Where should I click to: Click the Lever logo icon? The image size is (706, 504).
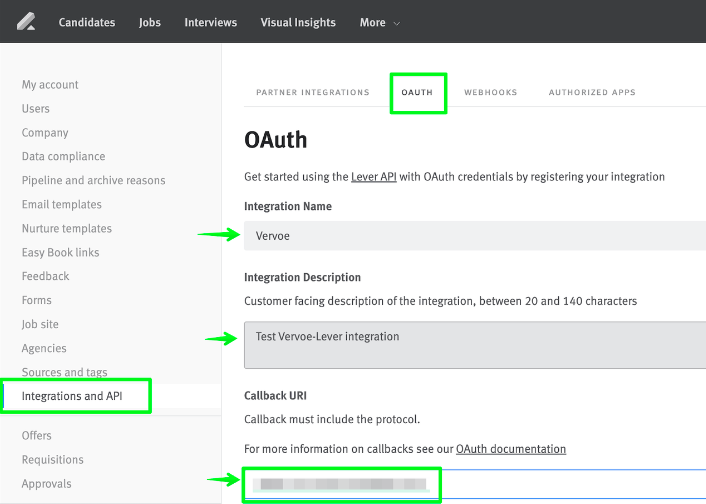pos(26,22)
